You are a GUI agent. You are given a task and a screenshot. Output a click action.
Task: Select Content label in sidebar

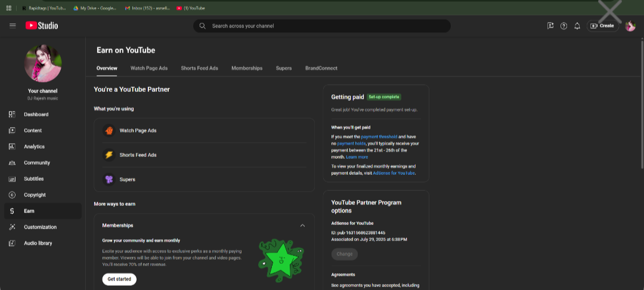pos(33,130)
